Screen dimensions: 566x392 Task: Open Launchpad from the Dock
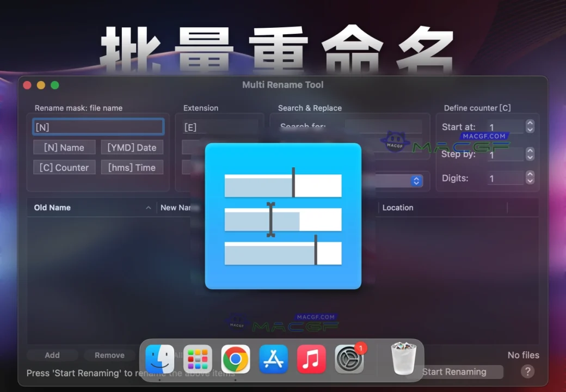pos(198,358)
